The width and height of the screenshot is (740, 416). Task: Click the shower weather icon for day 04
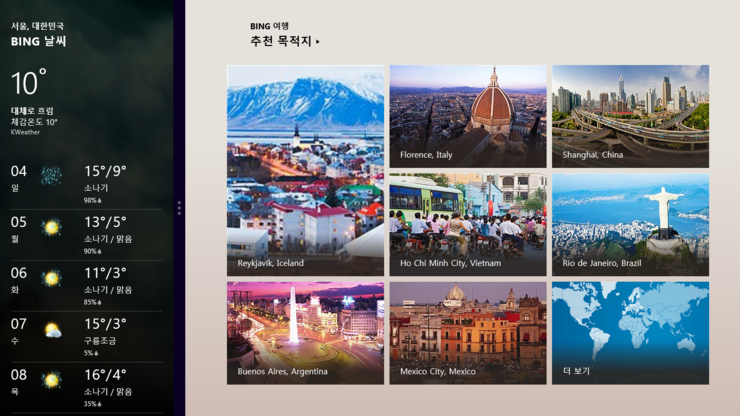tap(51, 176)
